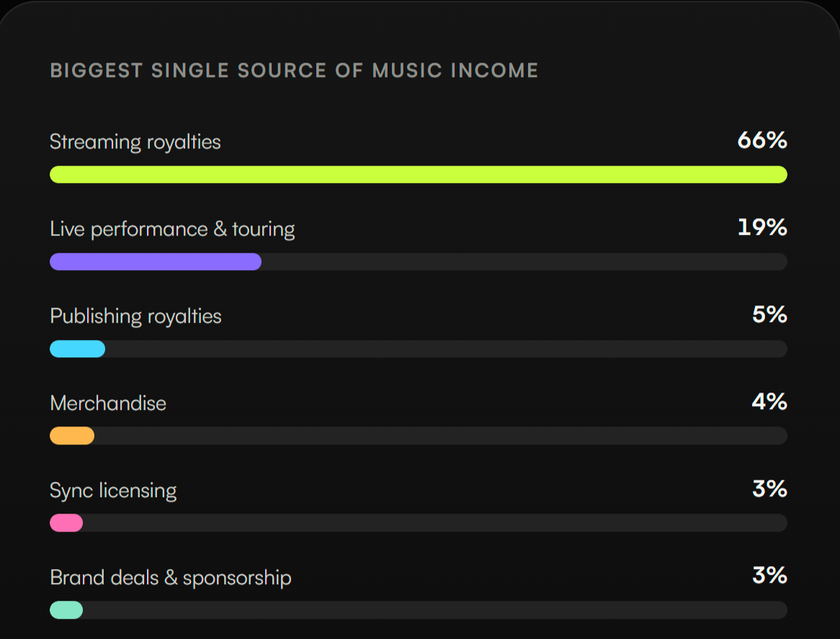Click the 19% value

click(x=762, y=228)
